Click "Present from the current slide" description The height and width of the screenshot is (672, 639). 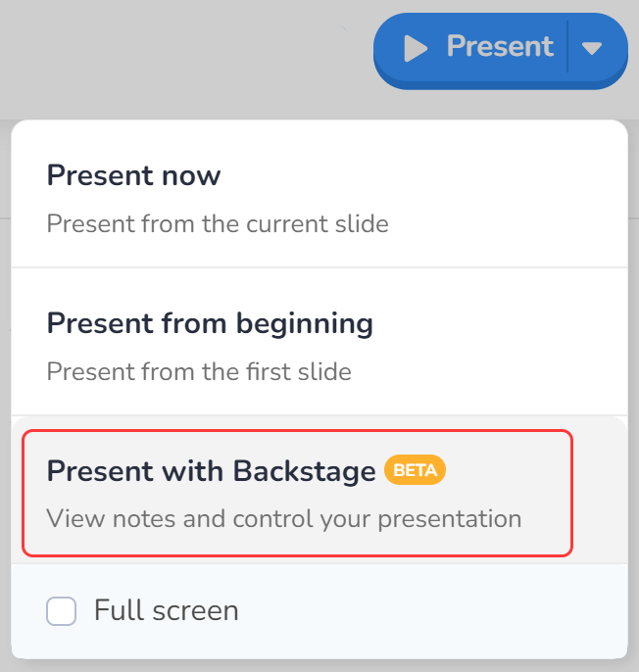coord(218,223)
